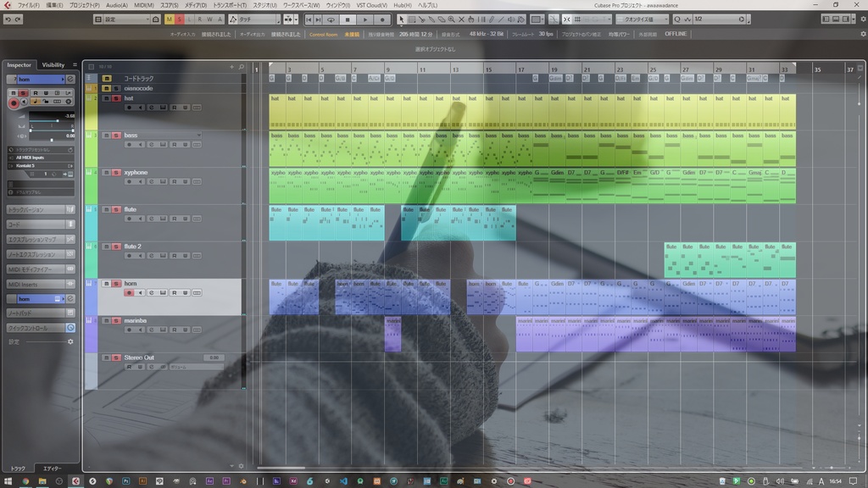Click the Stop transport button

pos(348,19)
